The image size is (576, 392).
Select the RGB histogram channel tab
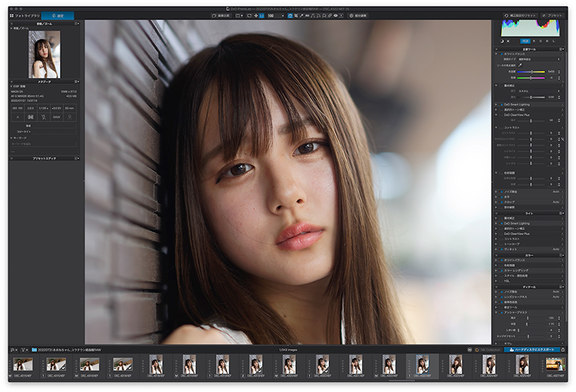(x=526, y=41)
